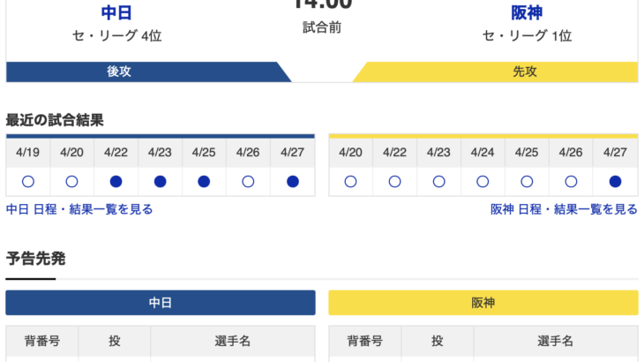Click the blue 中日 starter table header
This screenshot has width=644, height=362.
161,303
